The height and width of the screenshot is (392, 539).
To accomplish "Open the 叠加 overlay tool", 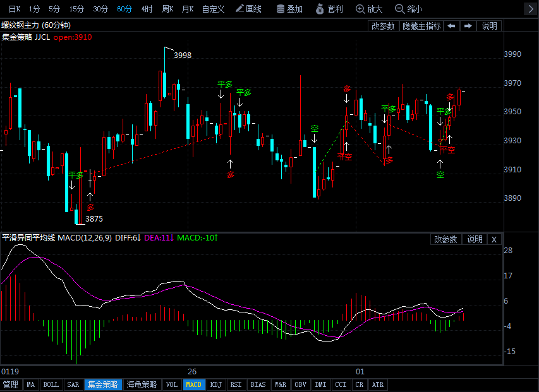I will pos(289,9).
